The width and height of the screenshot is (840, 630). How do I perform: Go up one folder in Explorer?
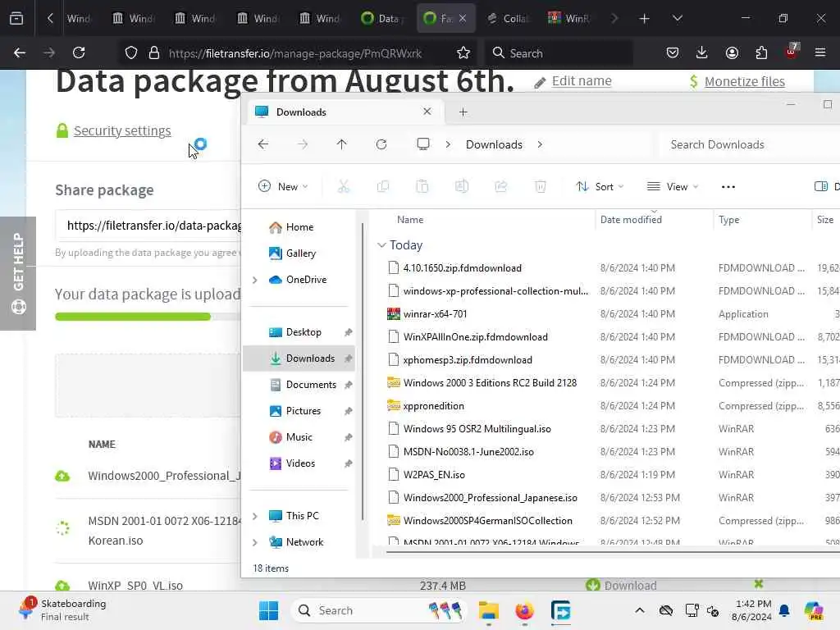click(342, 144)
